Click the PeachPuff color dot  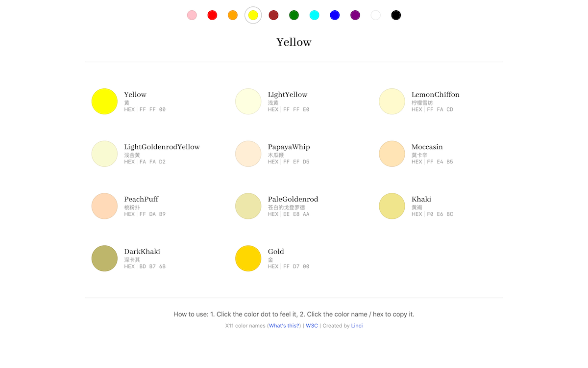(104, 206)
